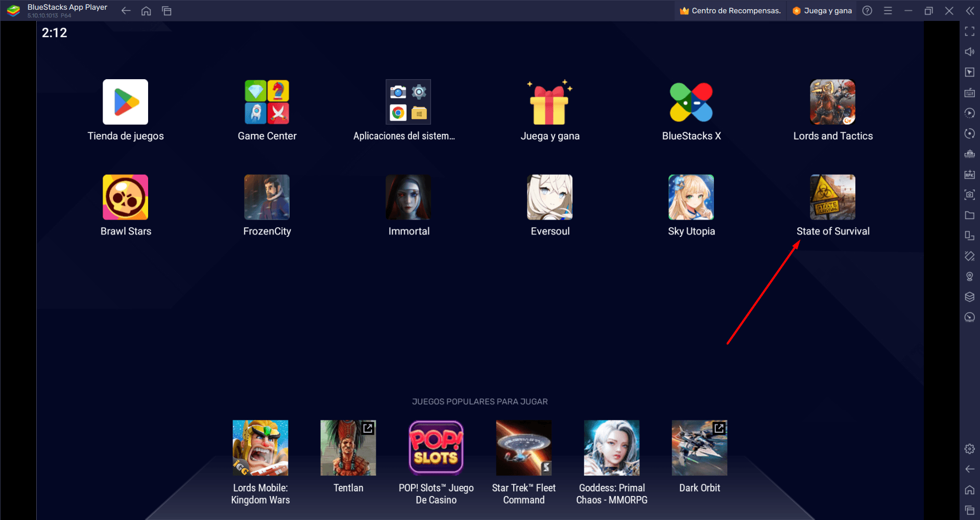
Task: Click the play-arrow box icon in sidebar
Action: [970, 73]
